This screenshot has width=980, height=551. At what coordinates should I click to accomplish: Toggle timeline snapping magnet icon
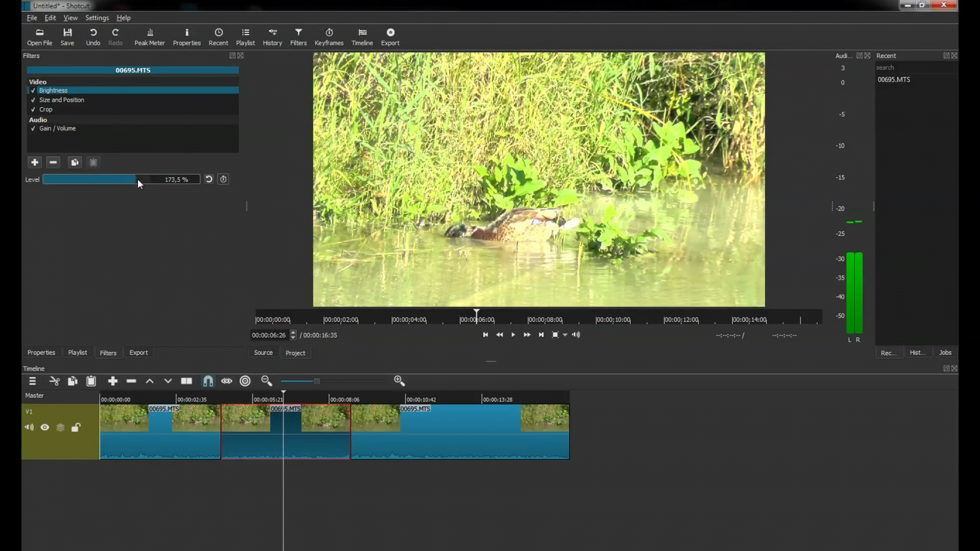(x=208, y=381)
